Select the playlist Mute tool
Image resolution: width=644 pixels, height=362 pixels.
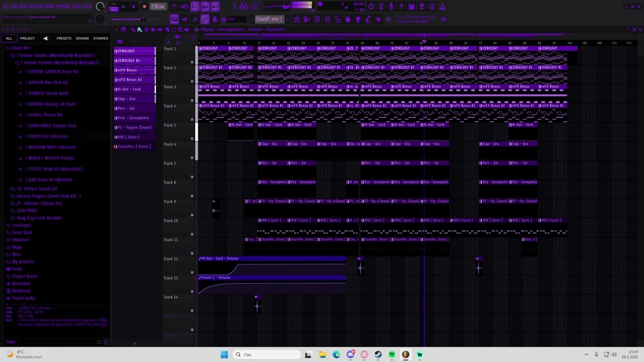pyautogui.click(x=153, y=30)
